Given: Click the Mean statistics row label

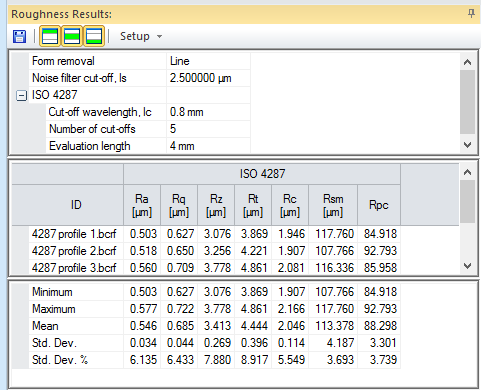Looking at the screenshot, I should tap(45, 326).
